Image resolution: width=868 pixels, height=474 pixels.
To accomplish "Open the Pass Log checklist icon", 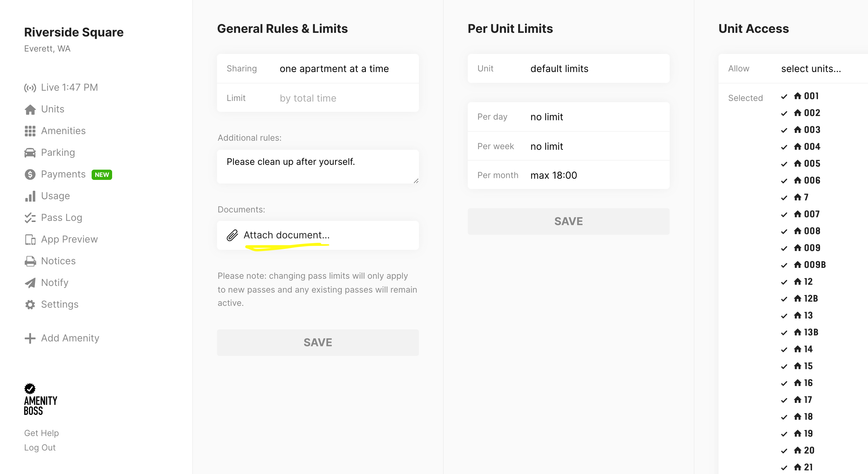I will pyautogui.click(x=30, y=218).
